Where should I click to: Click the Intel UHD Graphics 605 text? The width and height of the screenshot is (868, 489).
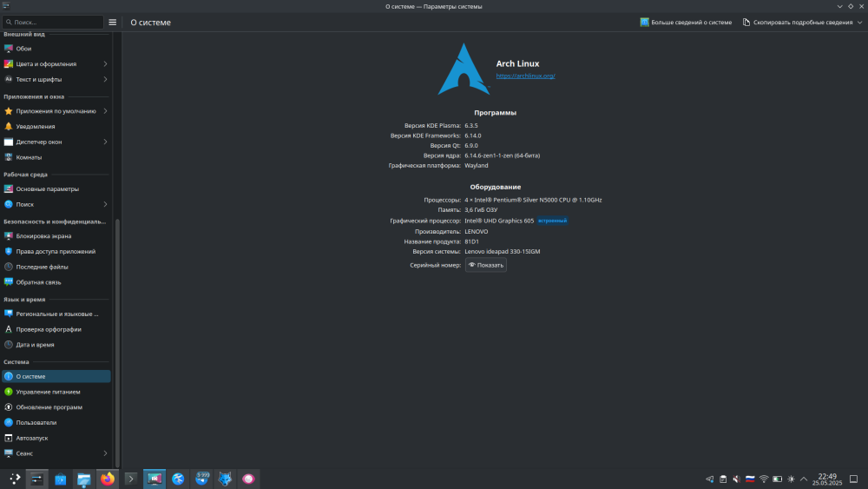click(499, 221)
